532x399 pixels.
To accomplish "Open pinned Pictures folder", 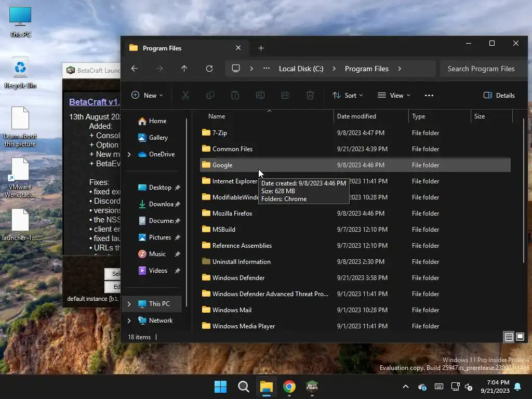I will coord(159,237).
